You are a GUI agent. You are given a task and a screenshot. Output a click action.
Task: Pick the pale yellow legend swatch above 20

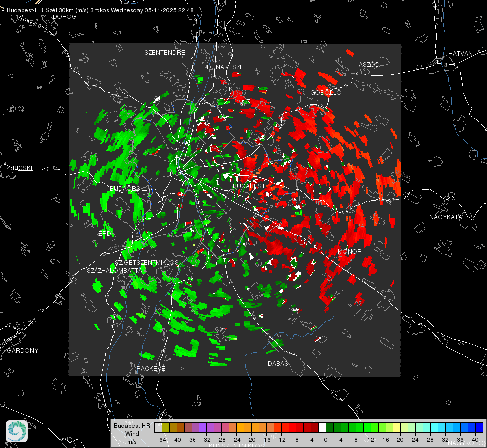[396, 427]
